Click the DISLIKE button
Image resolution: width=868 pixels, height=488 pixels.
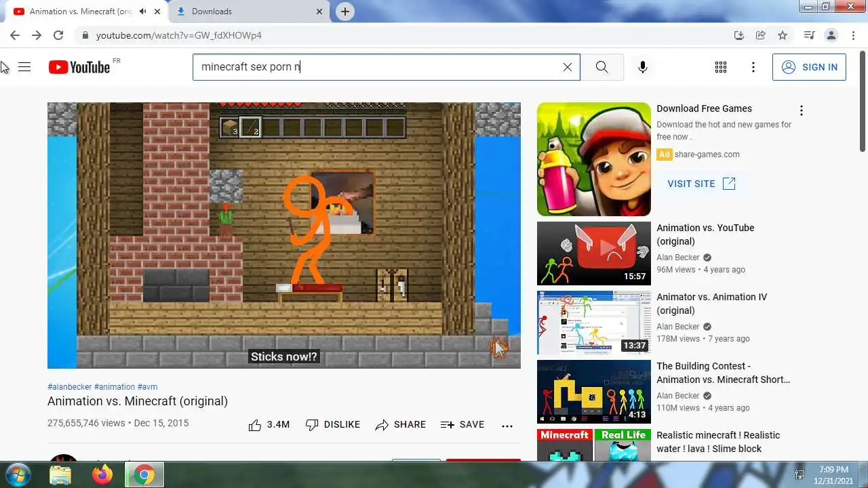click(333, 425)
